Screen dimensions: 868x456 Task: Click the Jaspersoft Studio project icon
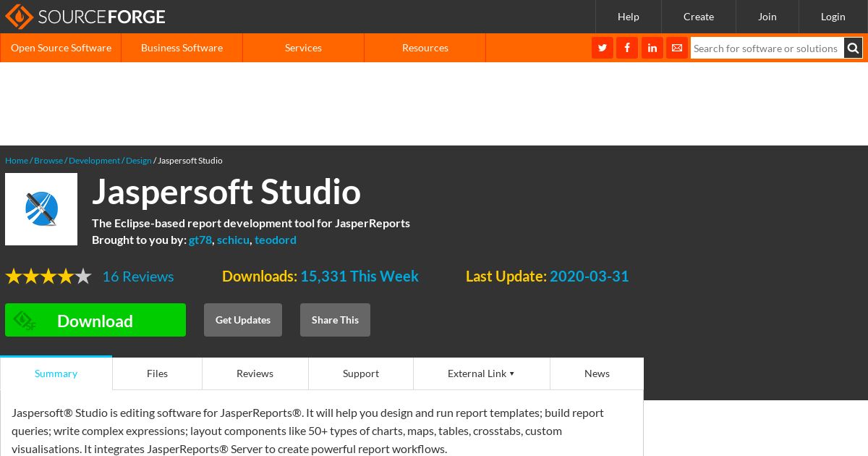pos(41,209)
